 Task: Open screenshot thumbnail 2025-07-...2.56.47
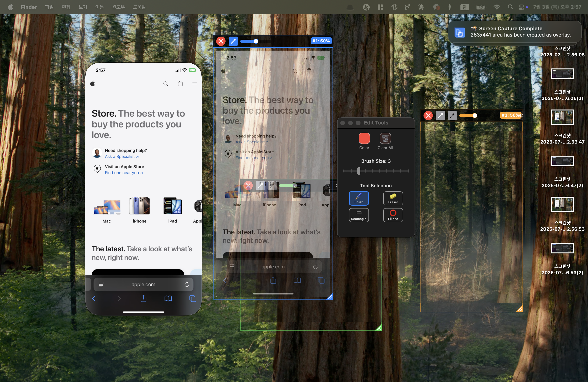(562, 117)
